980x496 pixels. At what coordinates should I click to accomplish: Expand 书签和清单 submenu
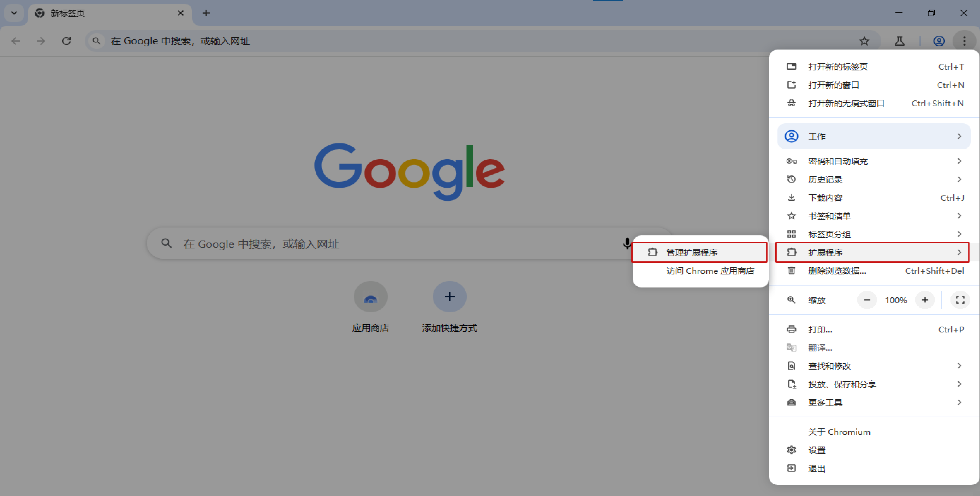874,216
